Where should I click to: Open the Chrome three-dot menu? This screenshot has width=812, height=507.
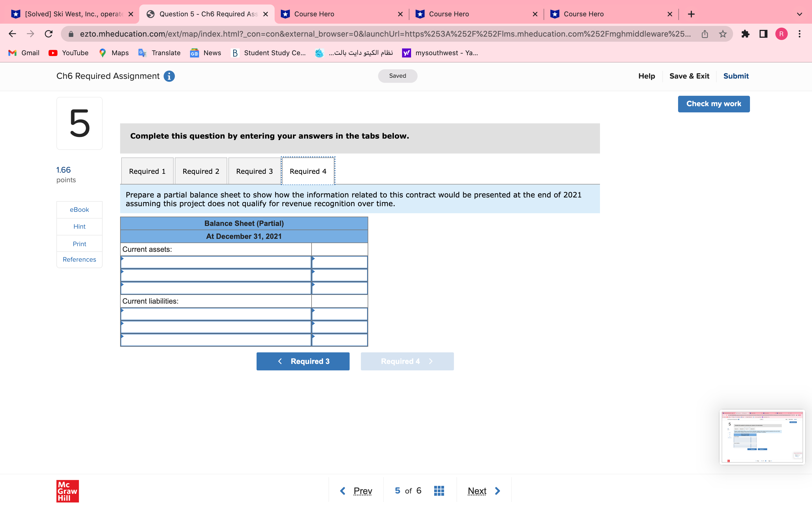tap(800, 34)
